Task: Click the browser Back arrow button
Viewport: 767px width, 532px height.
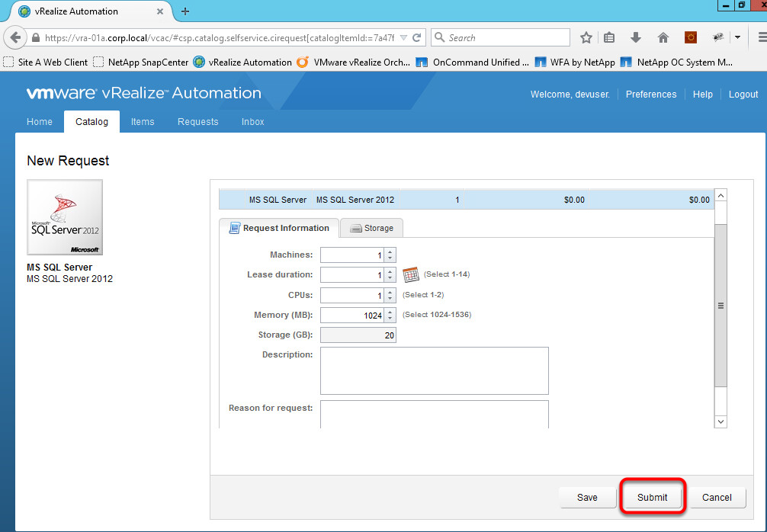Action: pyautogui.click(x=15, y=37)
